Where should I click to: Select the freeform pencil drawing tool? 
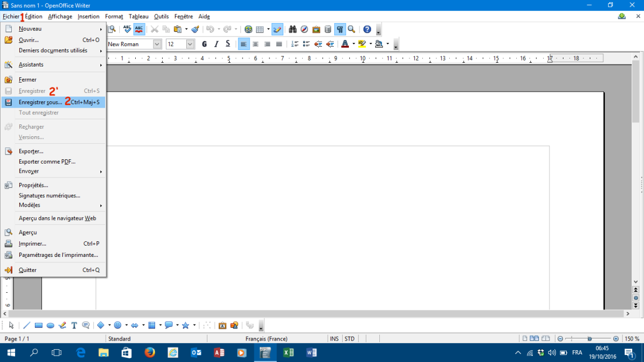click(x=62, y=325)
